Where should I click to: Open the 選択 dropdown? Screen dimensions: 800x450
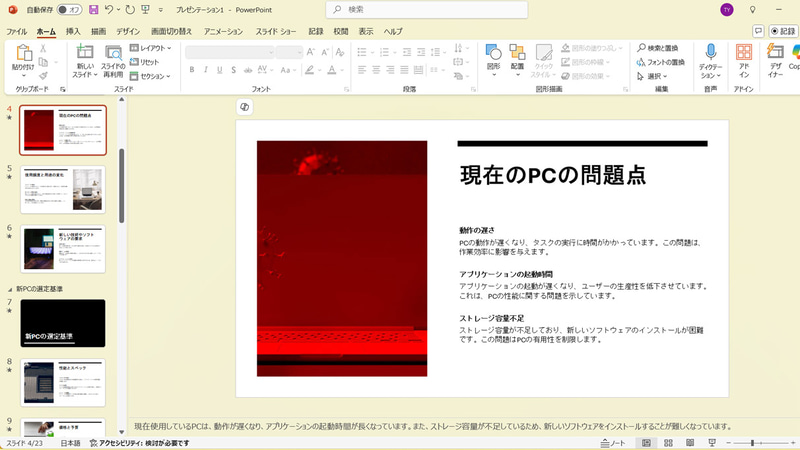point(652,77)
